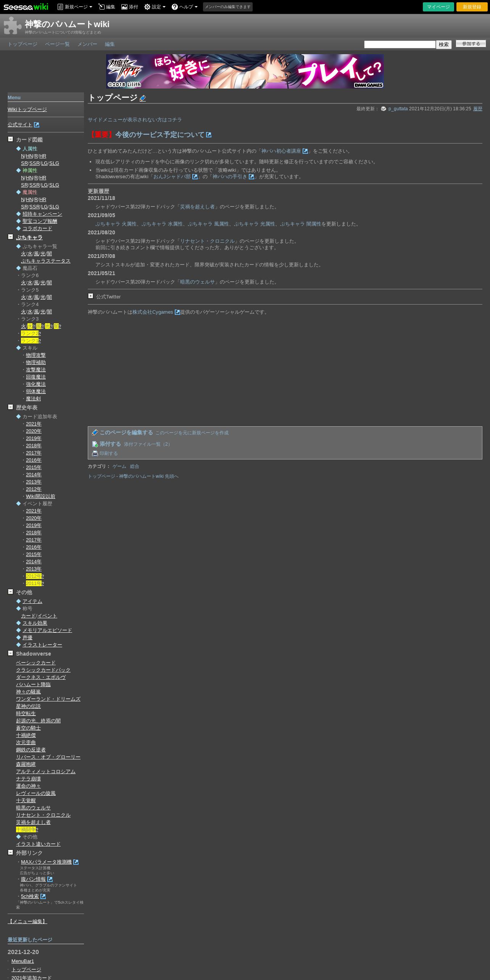Collapse the 外部リンク menu section

click(10, 853)
